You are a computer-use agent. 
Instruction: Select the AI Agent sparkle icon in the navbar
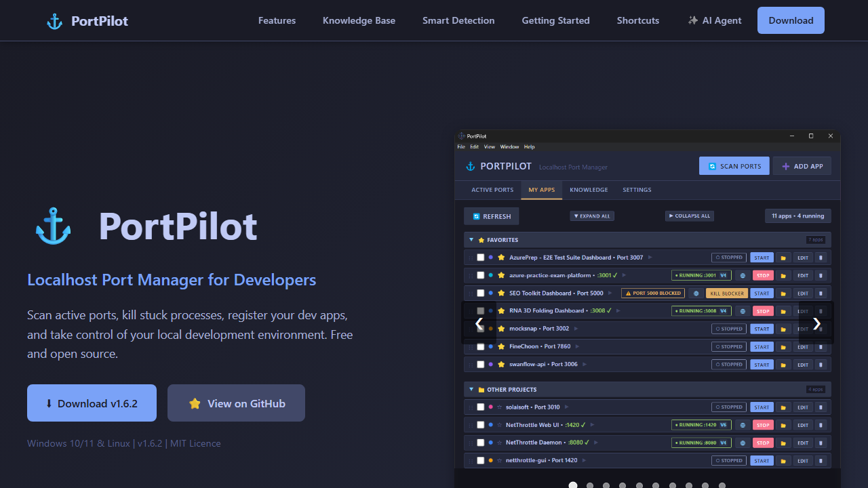(692, 20)
